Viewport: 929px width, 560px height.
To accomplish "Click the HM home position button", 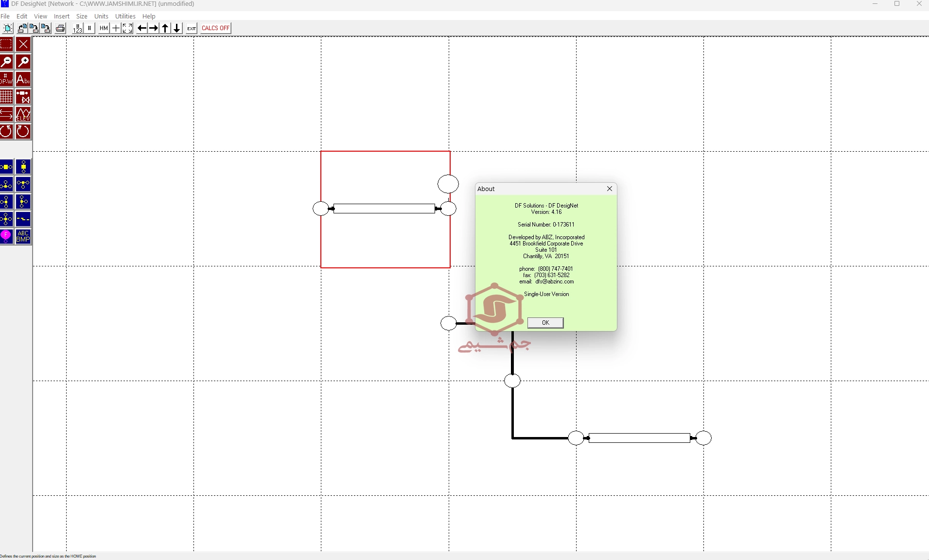I will (104, 28).
